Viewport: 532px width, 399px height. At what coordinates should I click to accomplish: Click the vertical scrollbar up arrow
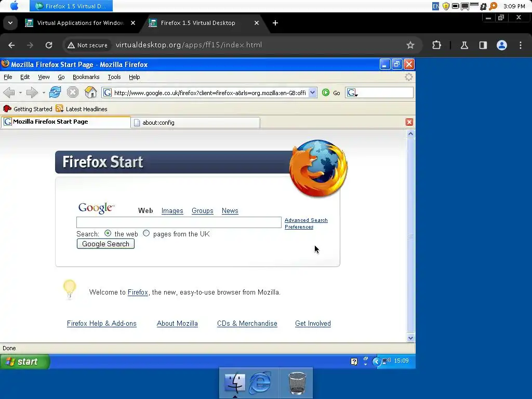point(410,134)
